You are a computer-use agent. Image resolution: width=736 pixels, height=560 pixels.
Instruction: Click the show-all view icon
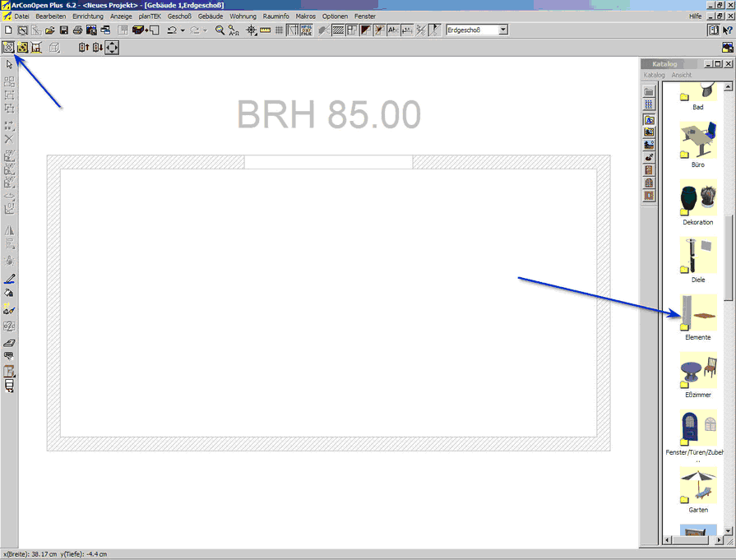[x=112, y=47]
